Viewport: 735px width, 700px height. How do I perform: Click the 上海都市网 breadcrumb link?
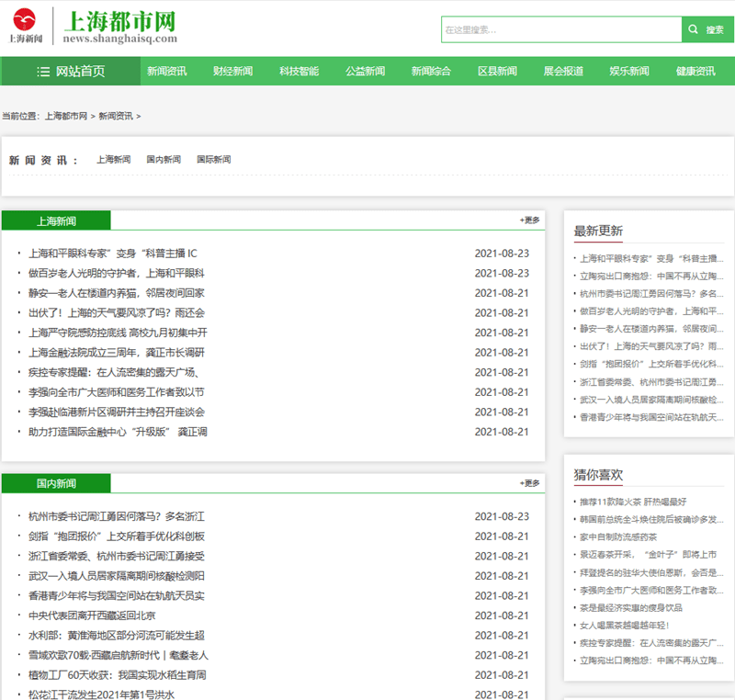tap(66, 117)
